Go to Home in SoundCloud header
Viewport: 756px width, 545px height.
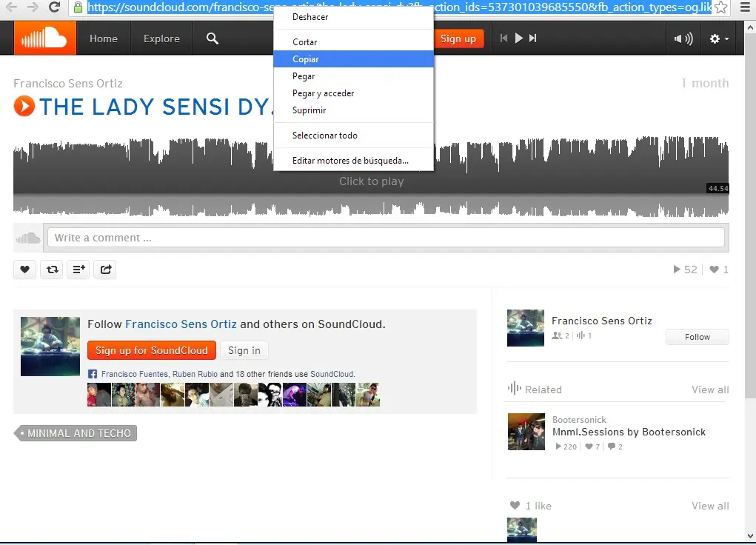coord(104,39)
